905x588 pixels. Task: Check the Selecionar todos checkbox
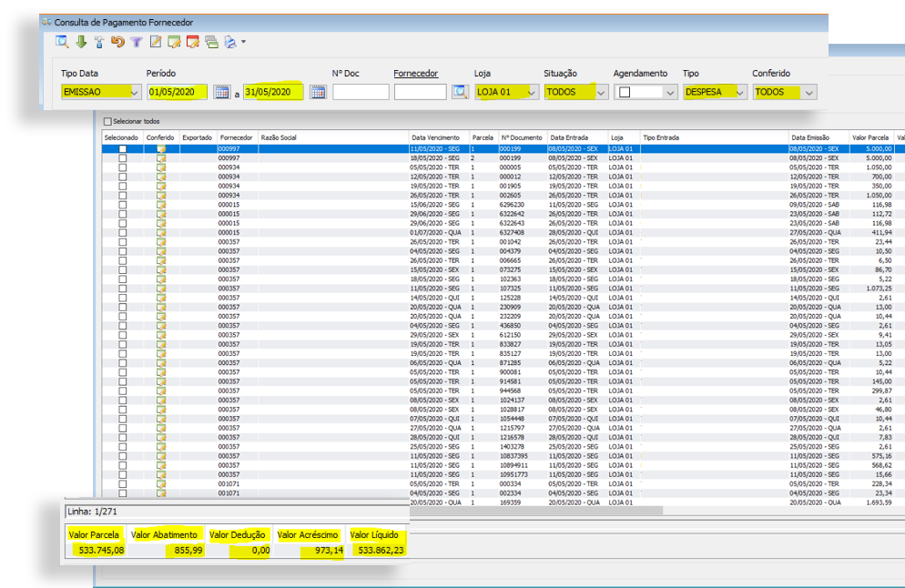tap(107, 122)
